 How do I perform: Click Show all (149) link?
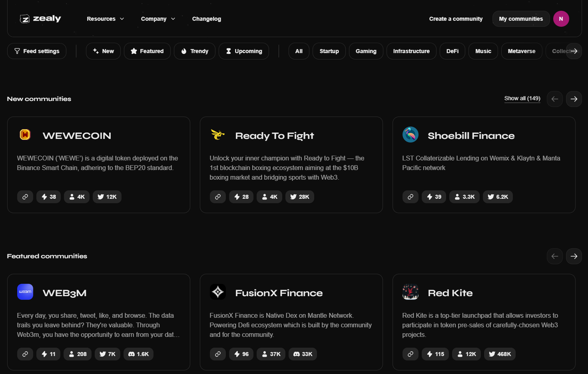coord(522,98)
